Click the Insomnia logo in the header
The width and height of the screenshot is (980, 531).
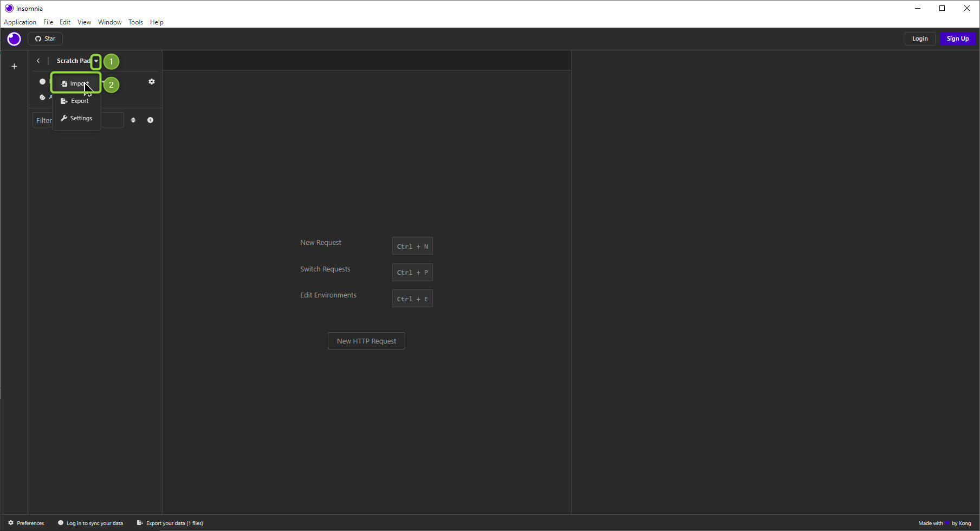click(14, 39)
